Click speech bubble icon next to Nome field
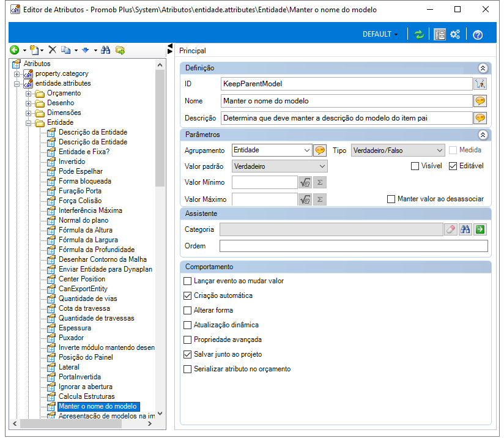 [x=480, y=101]
